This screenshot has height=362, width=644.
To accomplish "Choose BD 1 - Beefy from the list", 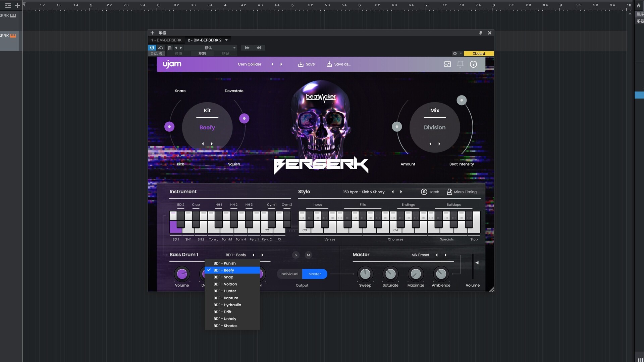I will [232, 270].
